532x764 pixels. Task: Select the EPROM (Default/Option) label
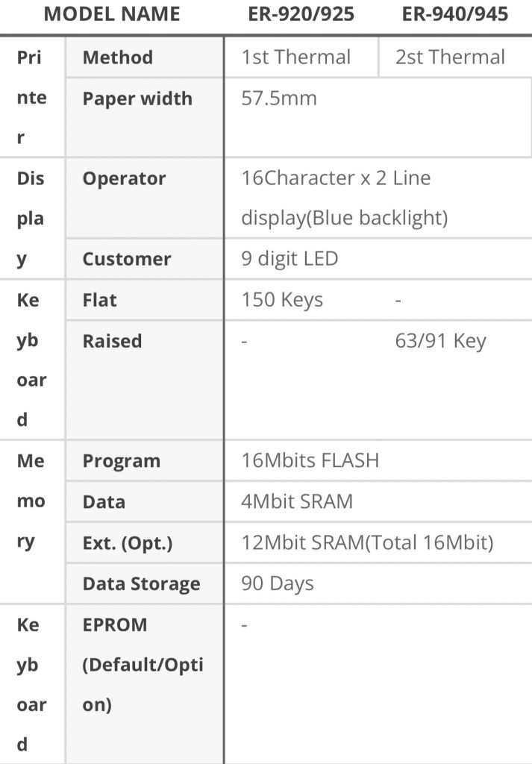point(142,664)
